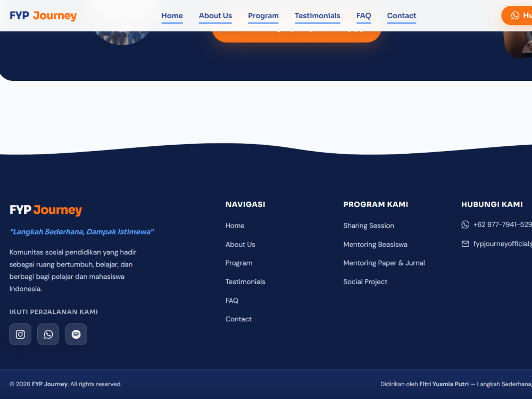Go to Home in top navigation

172,16
